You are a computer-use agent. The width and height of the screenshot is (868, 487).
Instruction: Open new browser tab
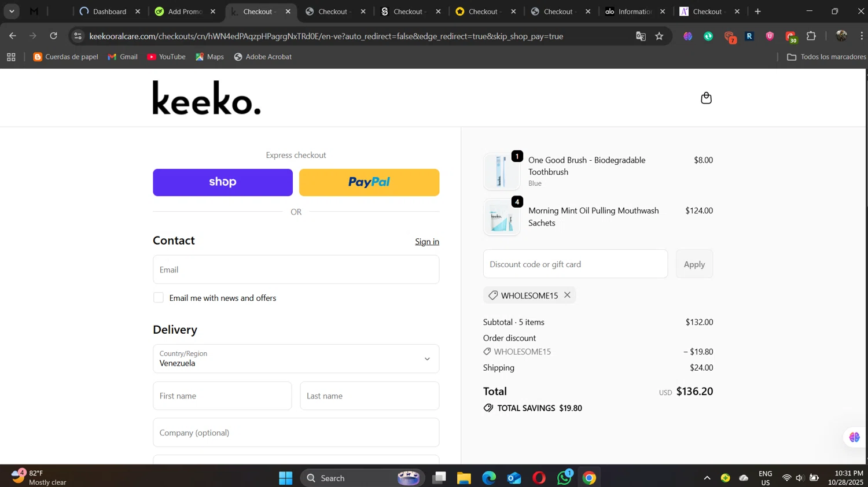tap(757, 12)
